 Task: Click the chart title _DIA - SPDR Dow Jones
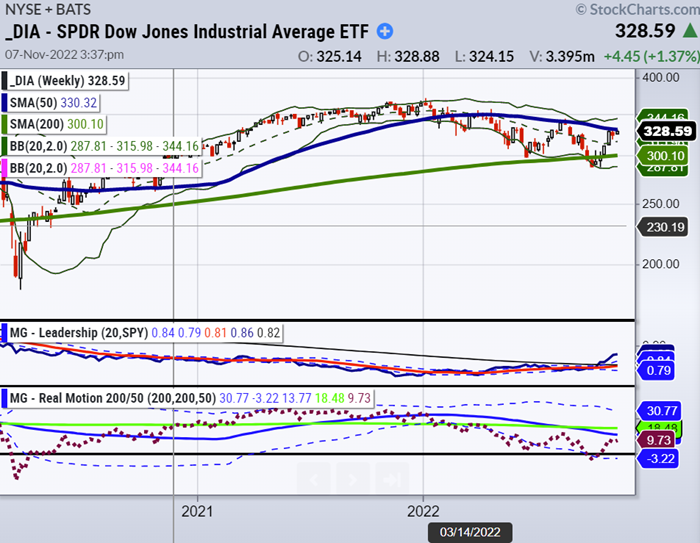pyautogui.click(x=187, y=32)
